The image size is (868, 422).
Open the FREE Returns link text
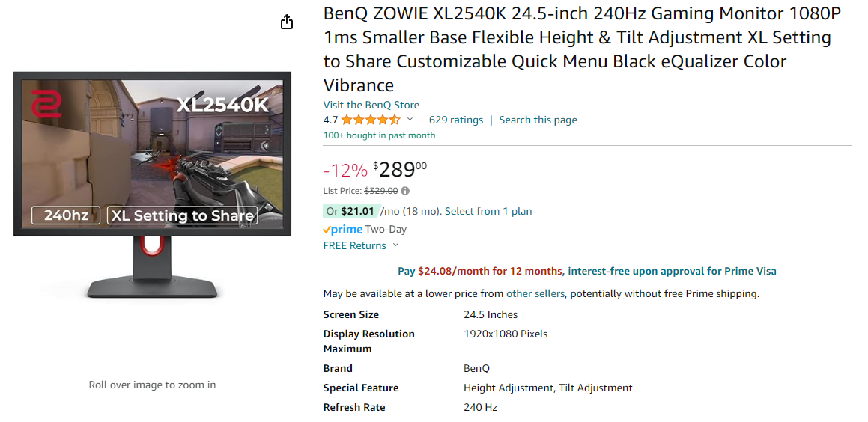click(x=354, y=245)
